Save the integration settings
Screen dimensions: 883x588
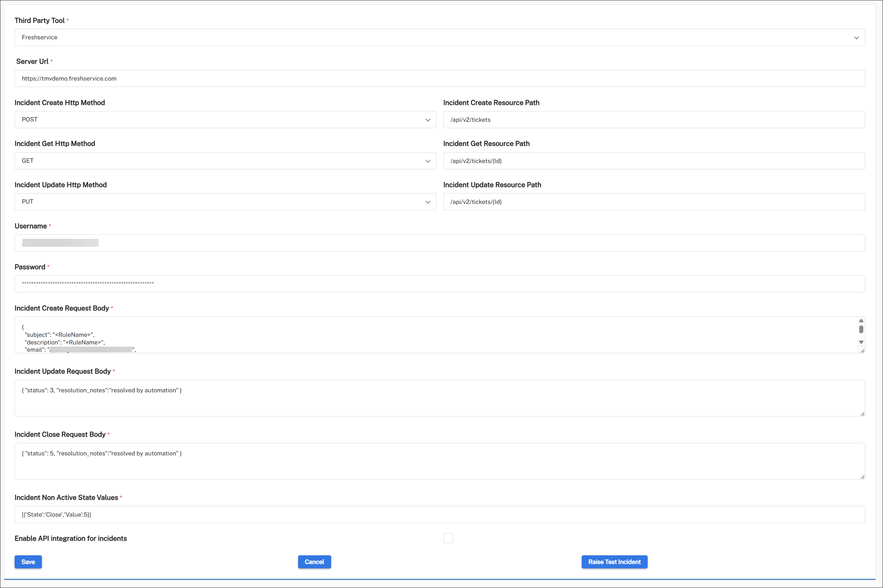pyautogui.click(x=28, y=562)
